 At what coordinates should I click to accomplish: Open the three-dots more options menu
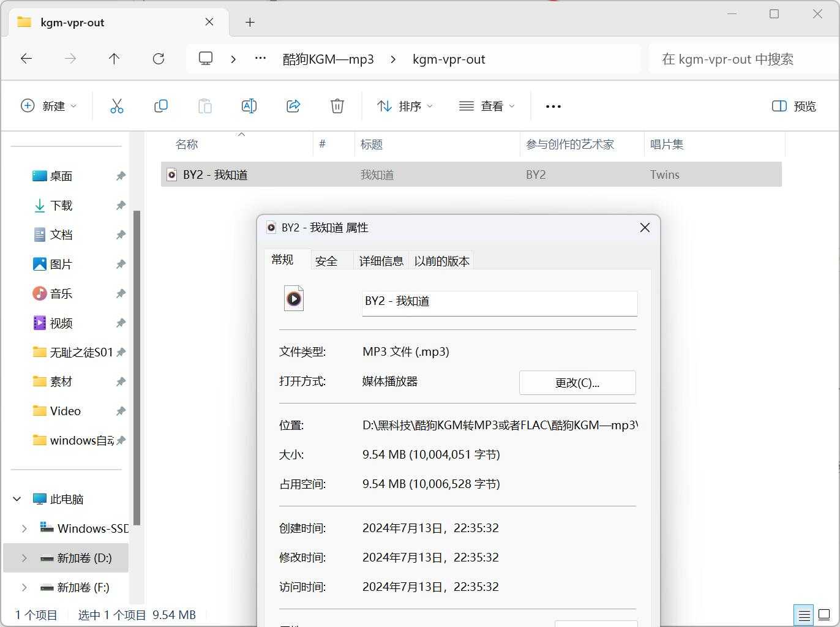pos(553,106)
